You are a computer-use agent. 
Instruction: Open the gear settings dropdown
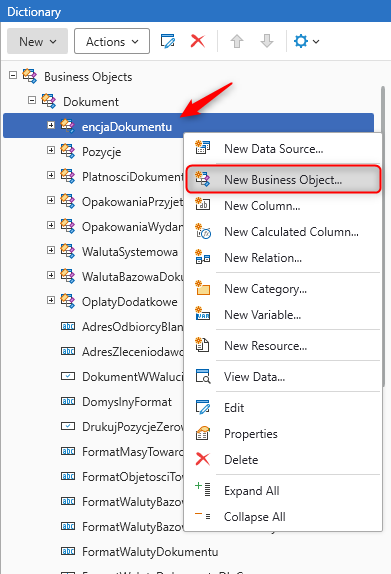point(306,41)
